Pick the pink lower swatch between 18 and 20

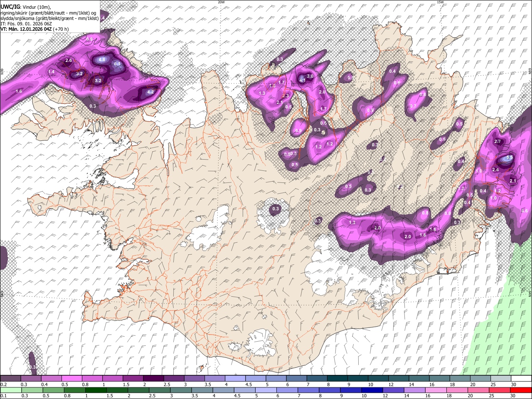pos(457,390)
